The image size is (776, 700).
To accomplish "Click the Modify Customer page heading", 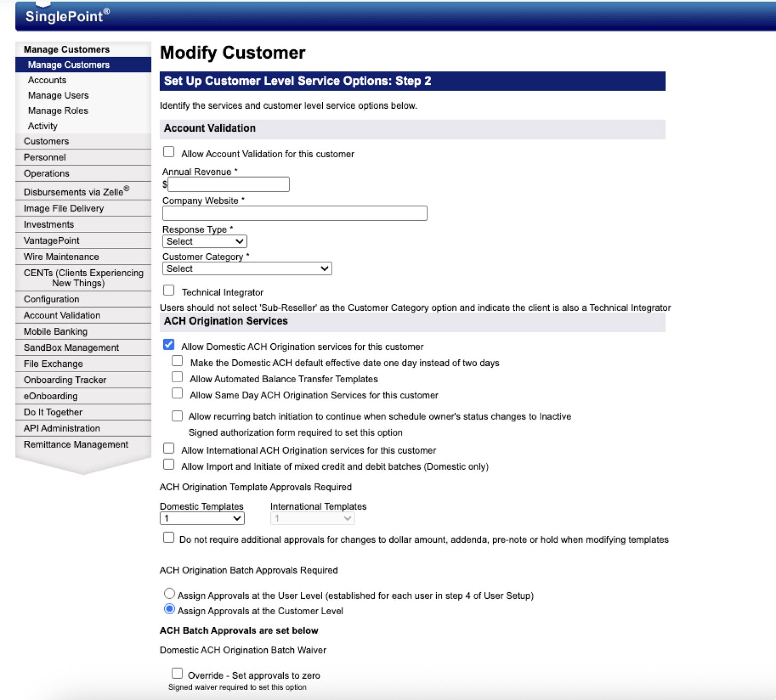I will [233, 52].
